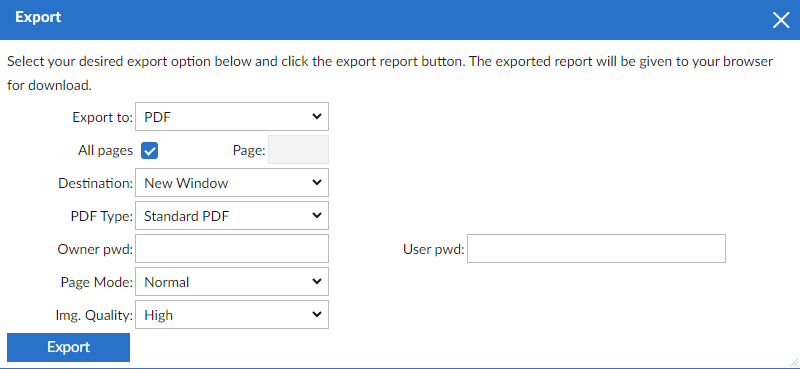The image size is (800, 369).
Task: Click the 'All pages' label
Action: 105,151
